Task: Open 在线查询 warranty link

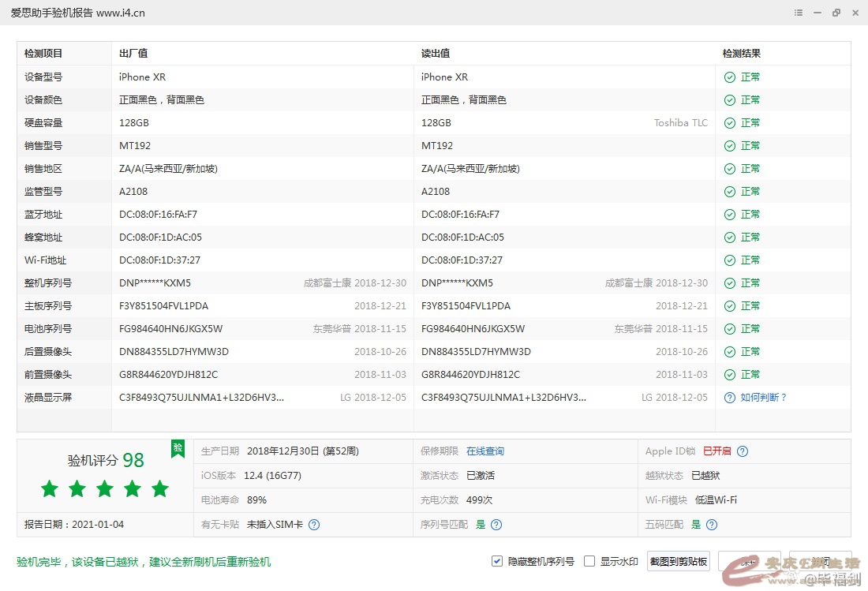Action: 485,451
